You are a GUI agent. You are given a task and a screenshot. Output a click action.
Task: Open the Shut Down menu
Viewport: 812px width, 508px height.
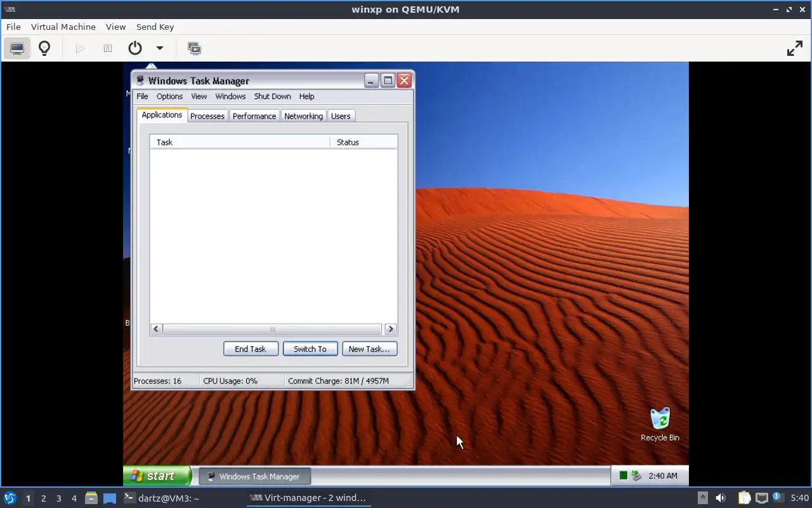coord(272,97)
